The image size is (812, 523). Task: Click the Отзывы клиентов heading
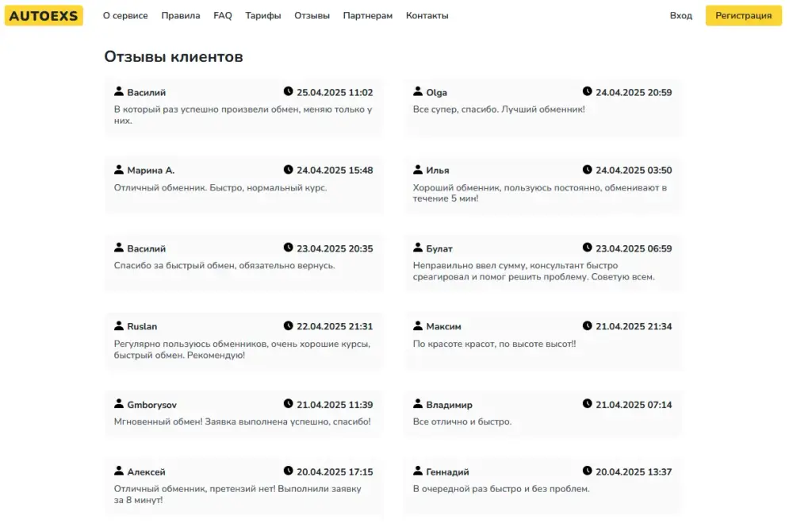(174, 56)
